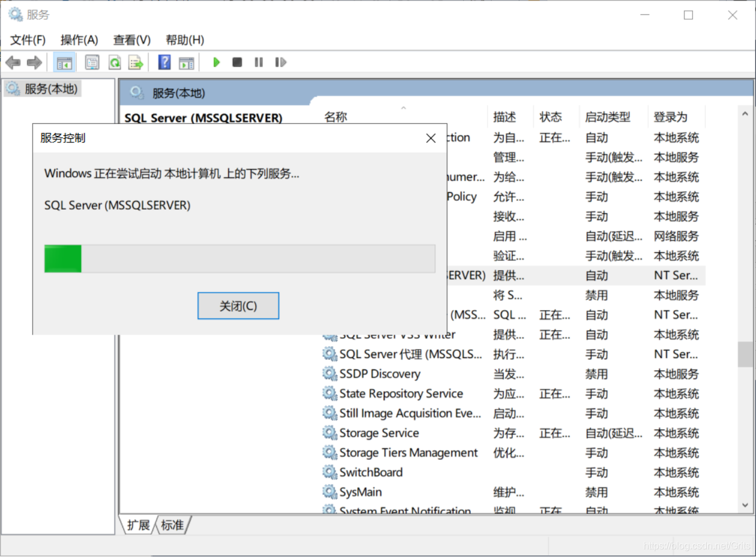Select the State Repository Service row

coord(513,394)
